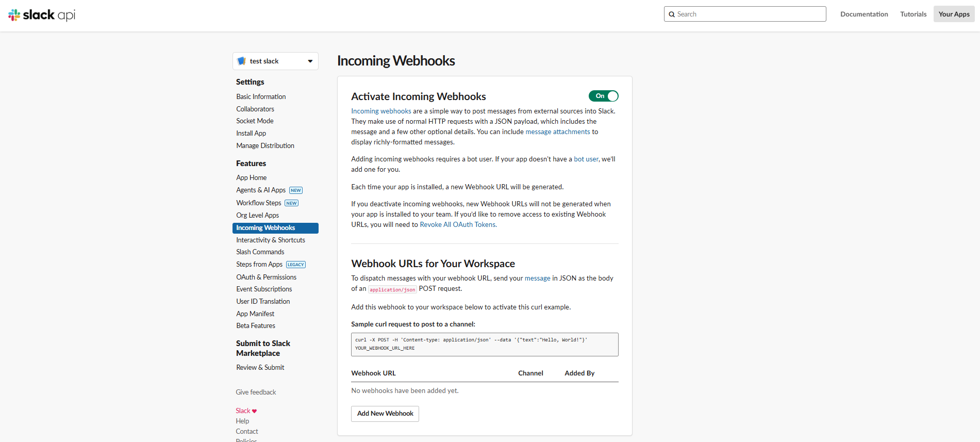The width and height of the screenshot is (980, 442).
Task: Open App Manifest page
Action: [x=255, y=314]
